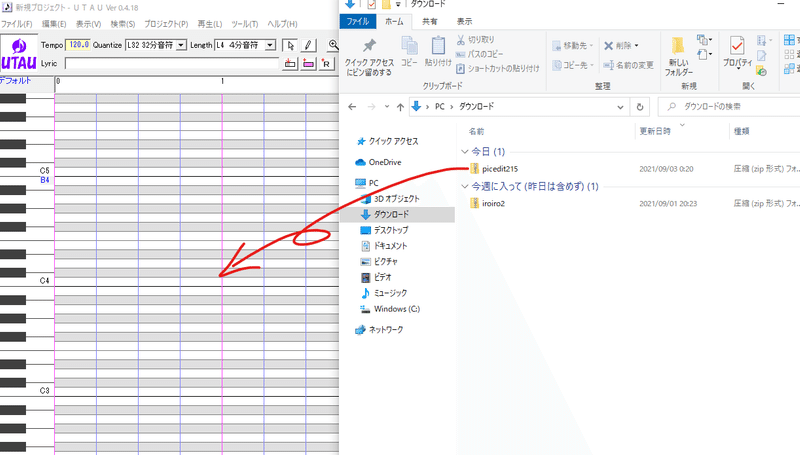
Task: Open UTAU 編集(E) menu
Action: click(54, 24)
